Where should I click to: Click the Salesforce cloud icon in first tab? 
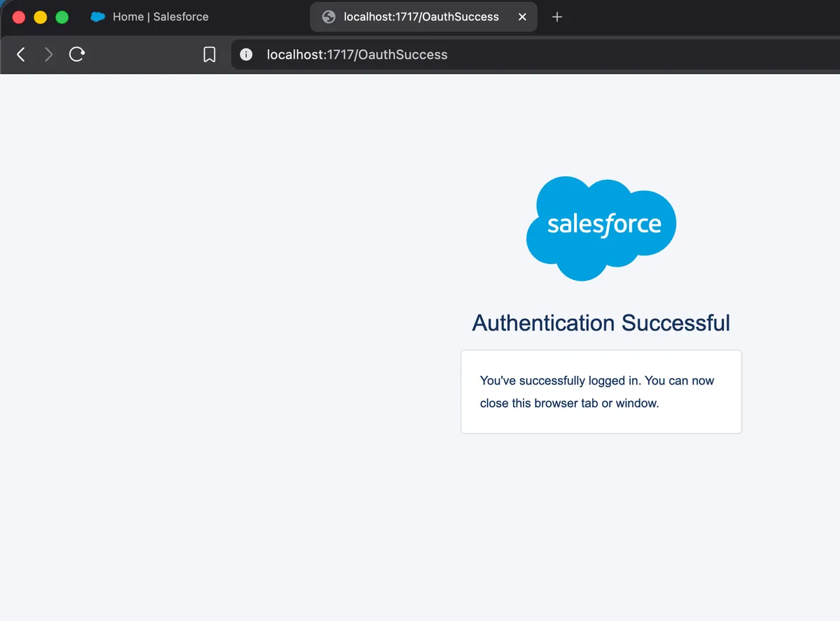coord(98,17)
